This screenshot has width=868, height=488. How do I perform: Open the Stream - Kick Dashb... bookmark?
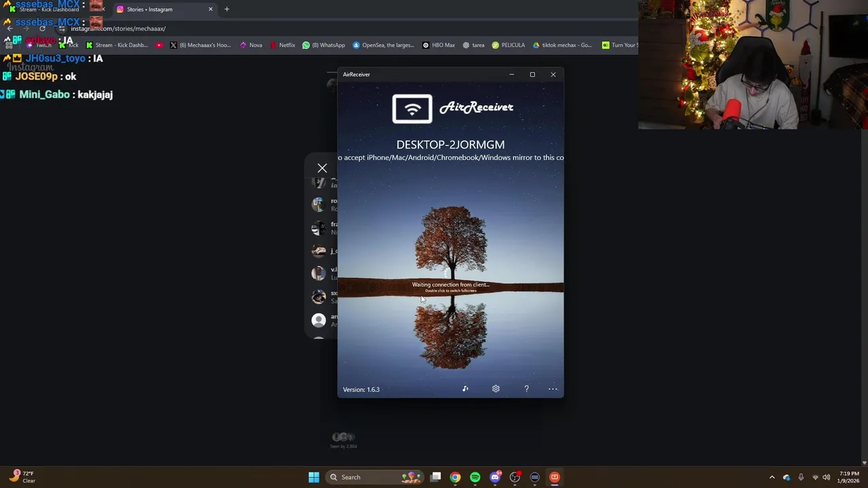point(117,45)
